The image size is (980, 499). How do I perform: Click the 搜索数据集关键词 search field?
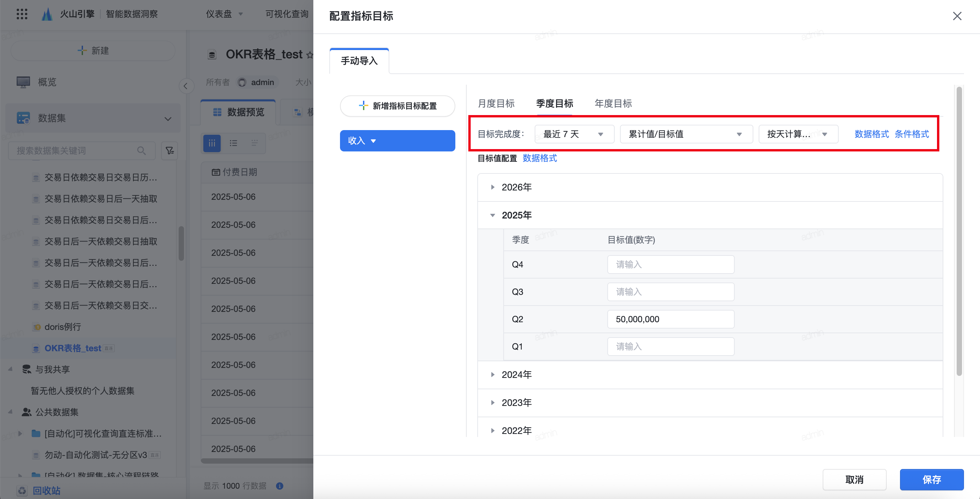pos(81,151)
